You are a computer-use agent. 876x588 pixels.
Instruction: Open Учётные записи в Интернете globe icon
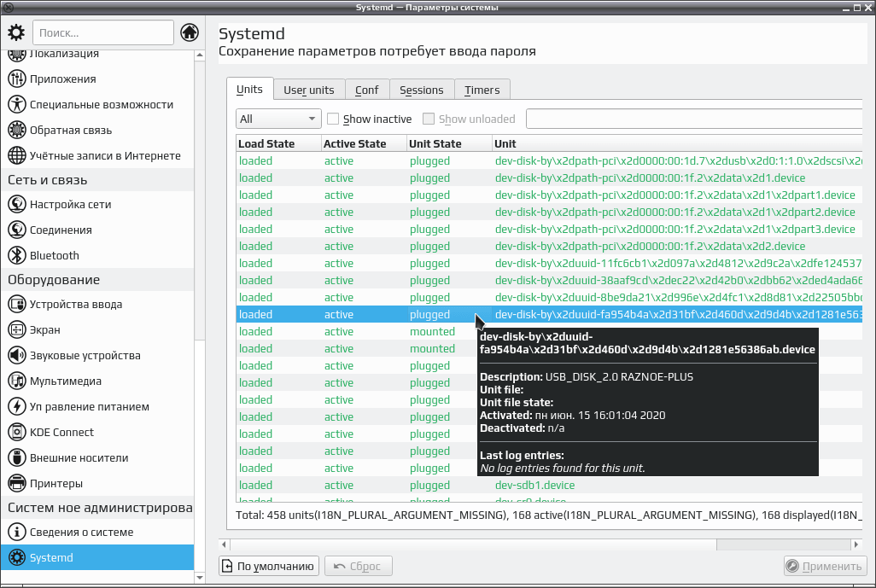coord(17,156)
